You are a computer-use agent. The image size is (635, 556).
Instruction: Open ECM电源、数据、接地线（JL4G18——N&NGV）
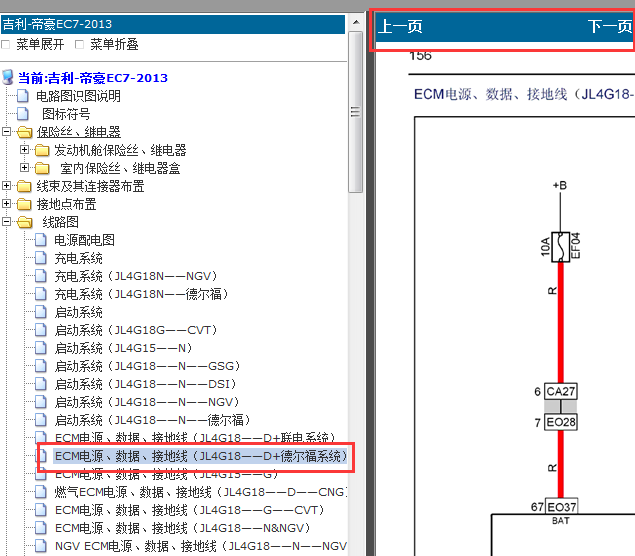(x=183, y=528)
